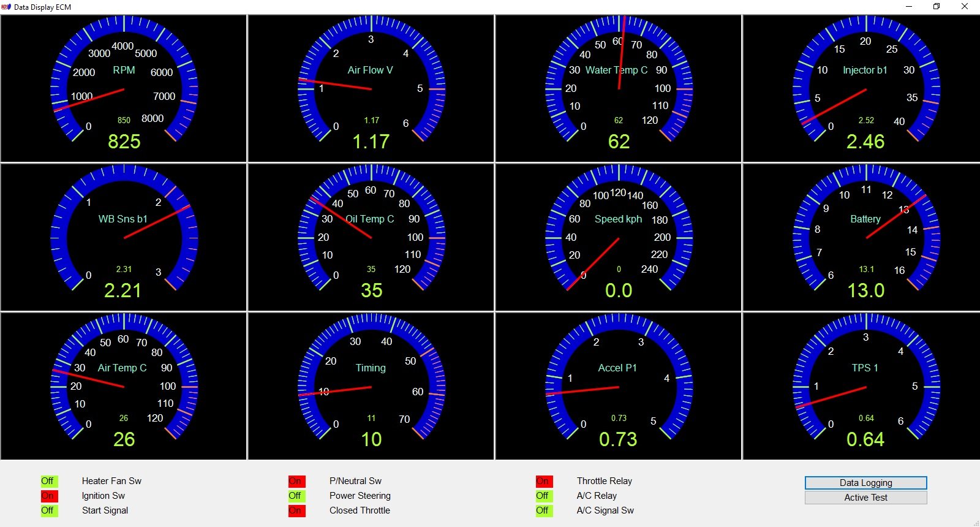Image resolution: width=980 pixels, height=527 pixels.
Task: Click the Timing reading 10
Action: coord(371,439)
